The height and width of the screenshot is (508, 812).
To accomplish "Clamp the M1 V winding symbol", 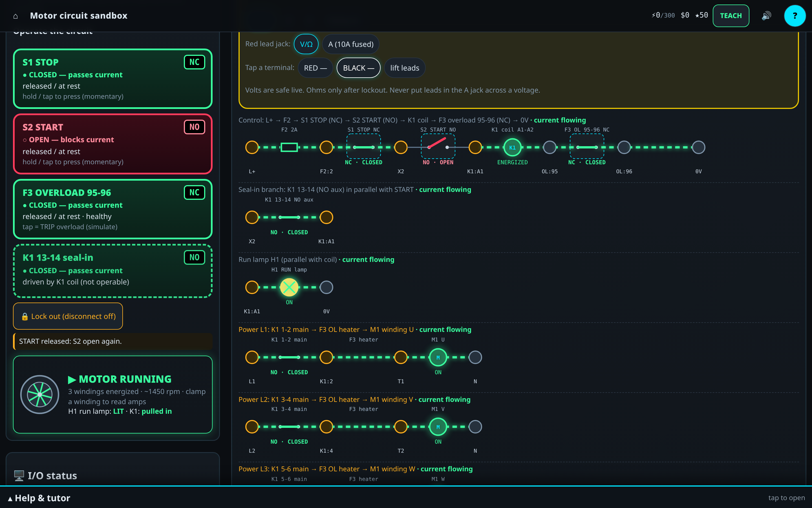I will point(438,427).
